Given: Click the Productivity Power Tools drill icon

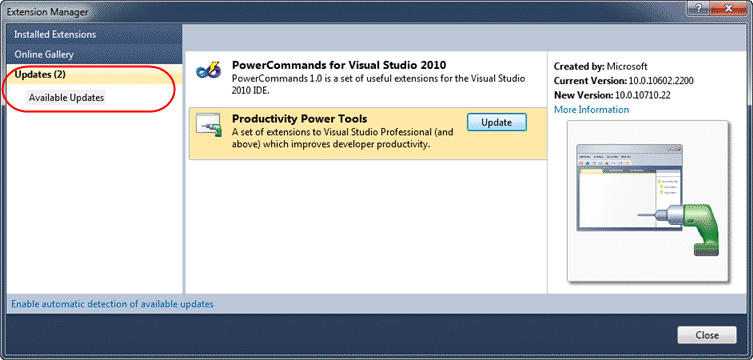Looking at the screenshot, I should coord(208,126).
